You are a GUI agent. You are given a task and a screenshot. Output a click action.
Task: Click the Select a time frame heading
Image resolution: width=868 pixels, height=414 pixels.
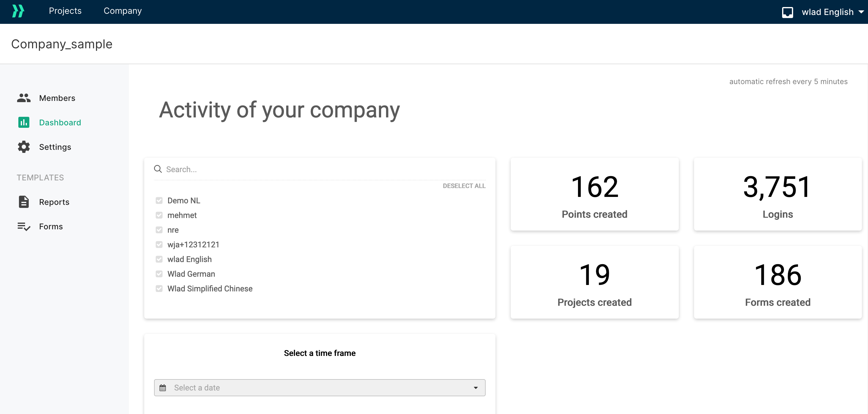[x=319, y=353]
